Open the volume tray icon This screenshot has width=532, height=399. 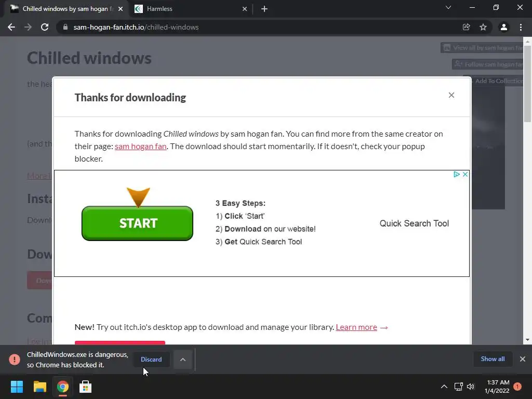pyautogui.click(x=470, y=387)
